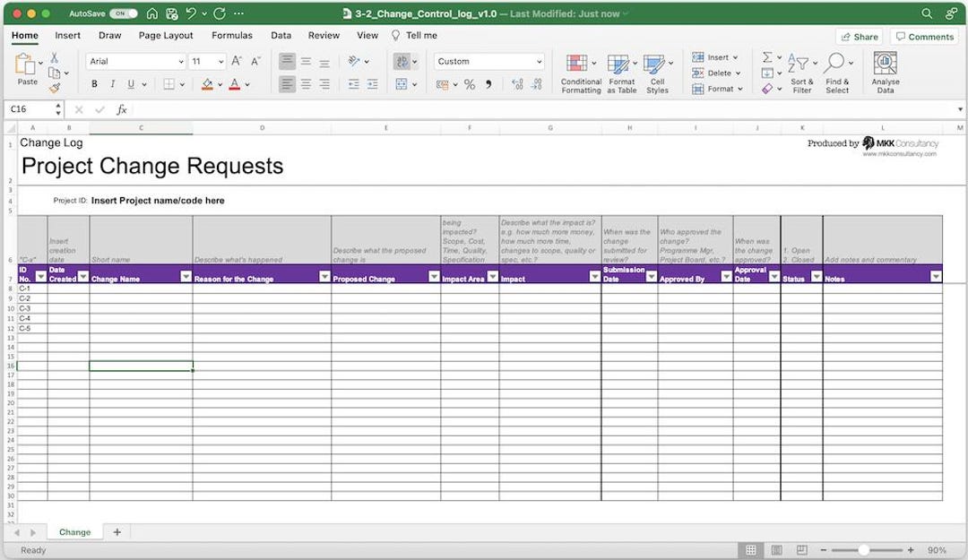Screen dimensions: 968x560
Task: Click the Comments button
Action: 924,37
